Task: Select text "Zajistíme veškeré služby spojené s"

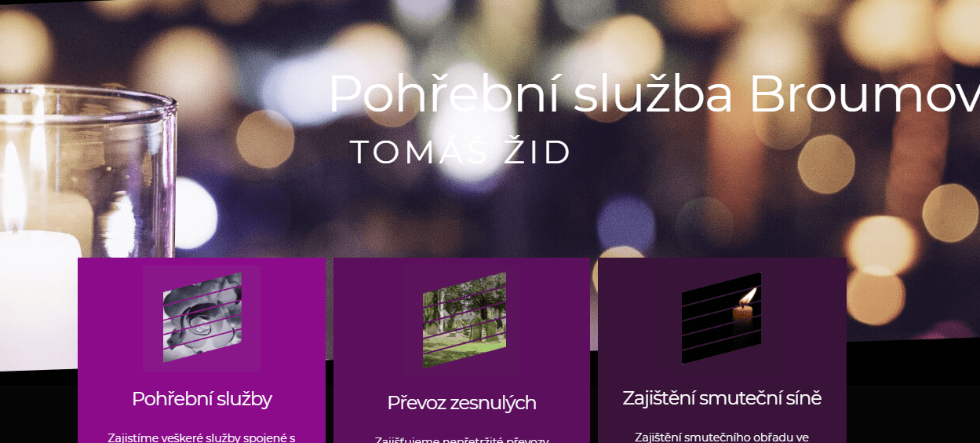Action: tap(202, 438)
